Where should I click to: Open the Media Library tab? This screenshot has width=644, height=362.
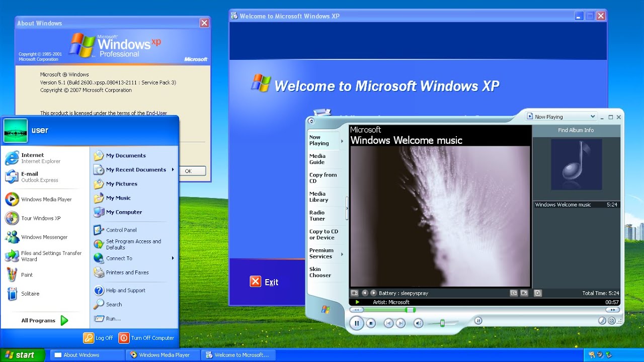click(323, 197)
